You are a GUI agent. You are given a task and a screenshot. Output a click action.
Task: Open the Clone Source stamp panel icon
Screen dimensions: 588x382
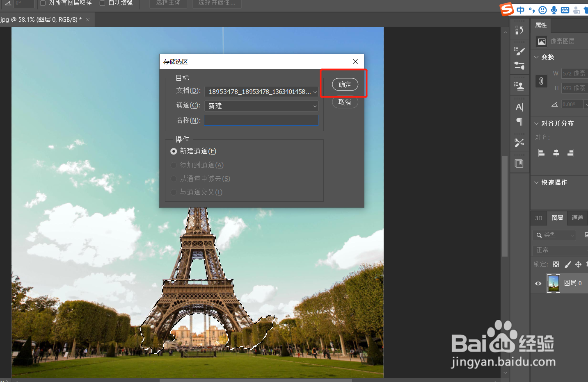click(519, 86)
